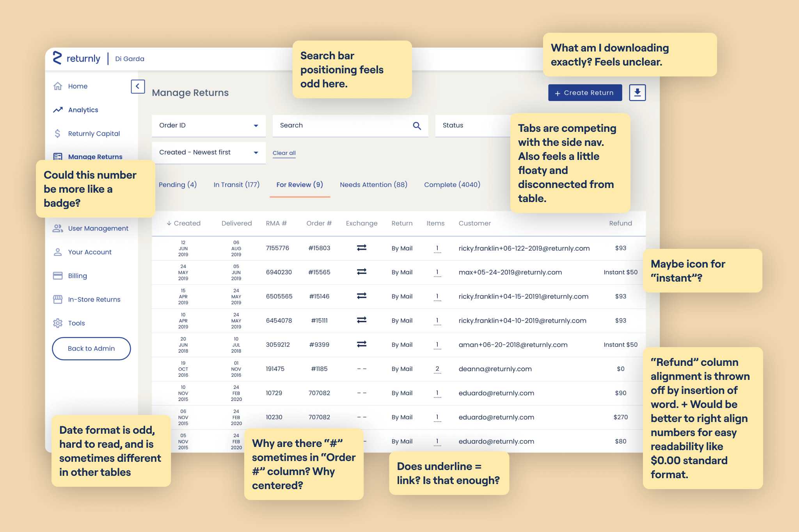Click order number #15565

click(x=319, y=272)
